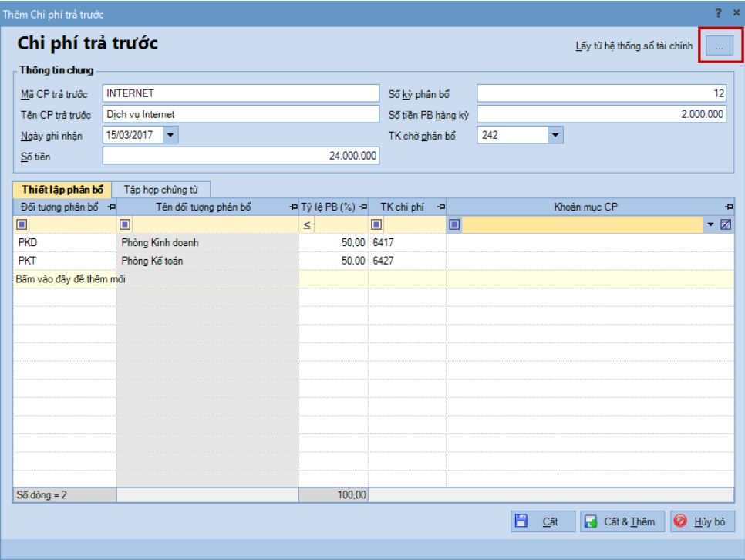Viewport: 745px width, 560px height.
Task: Switch to the Tập hợp chứng từ tab
Action: point(160,190)
